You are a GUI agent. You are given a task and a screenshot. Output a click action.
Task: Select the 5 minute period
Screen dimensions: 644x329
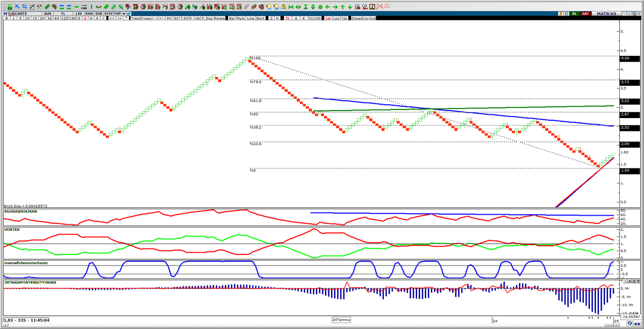[x=20, y=18]
